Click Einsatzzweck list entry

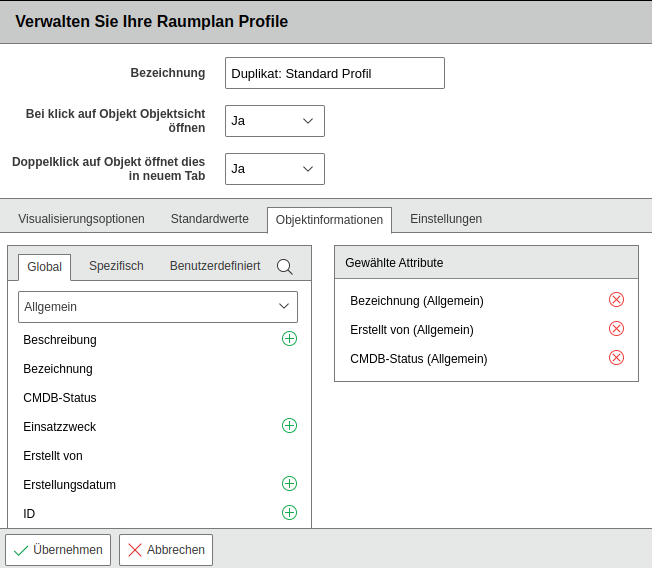59,427
